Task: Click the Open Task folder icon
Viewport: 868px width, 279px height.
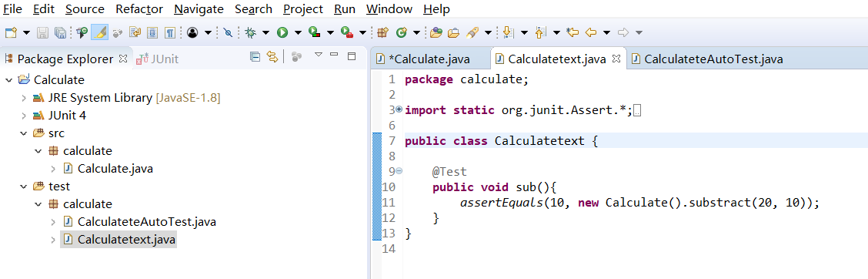Action: [x=453, y=32]
